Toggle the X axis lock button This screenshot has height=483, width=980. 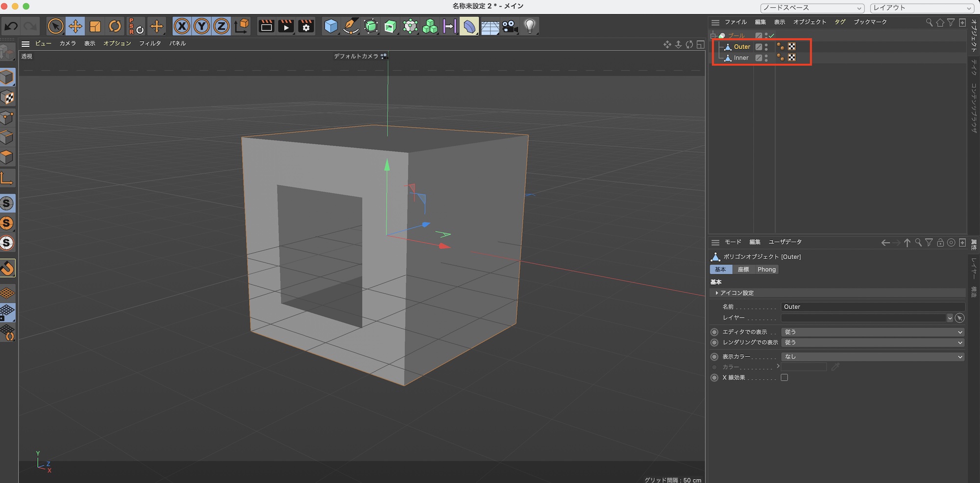(182, 26)
